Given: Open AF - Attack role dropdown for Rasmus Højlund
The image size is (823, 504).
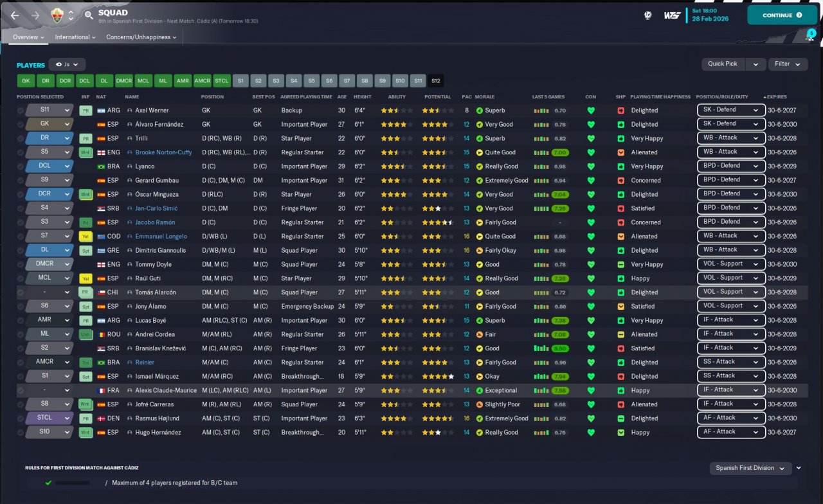Looking at the screenshot, I should click(731, 418).
